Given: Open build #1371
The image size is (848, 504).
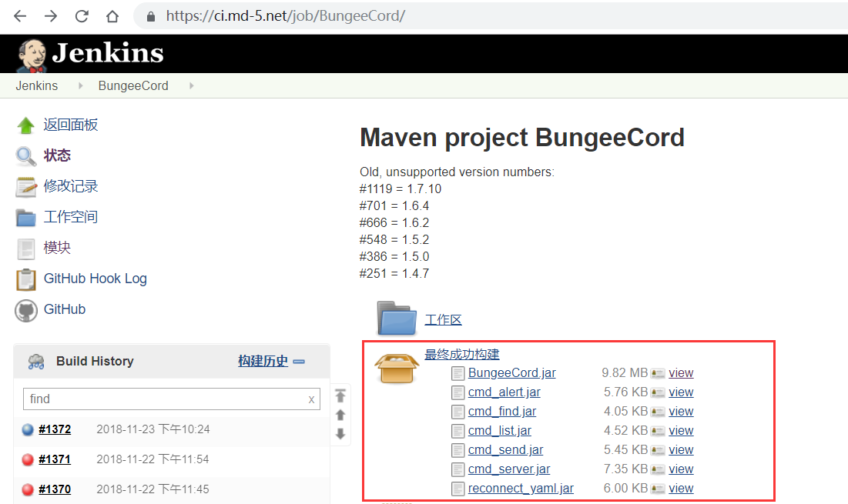Looking at the screenshot, I should pos(55,459).
